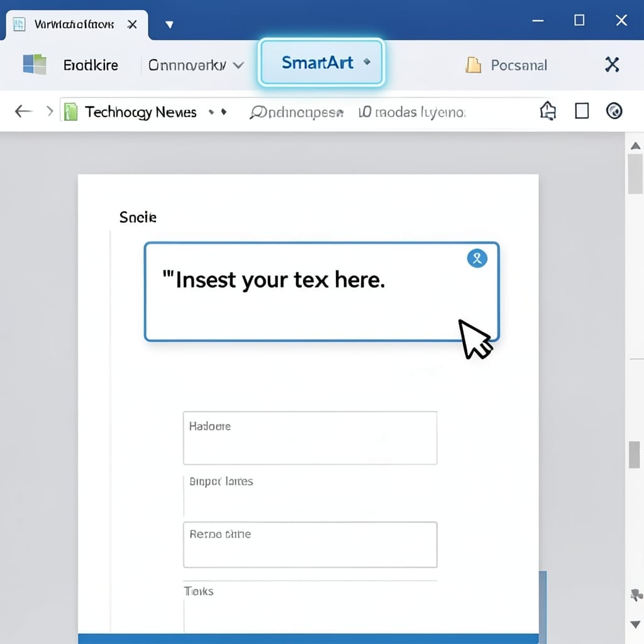Click the Windows logo icon
Image resolution: width=644 pixels, height=644 pixels.
(x=35, y=65)
